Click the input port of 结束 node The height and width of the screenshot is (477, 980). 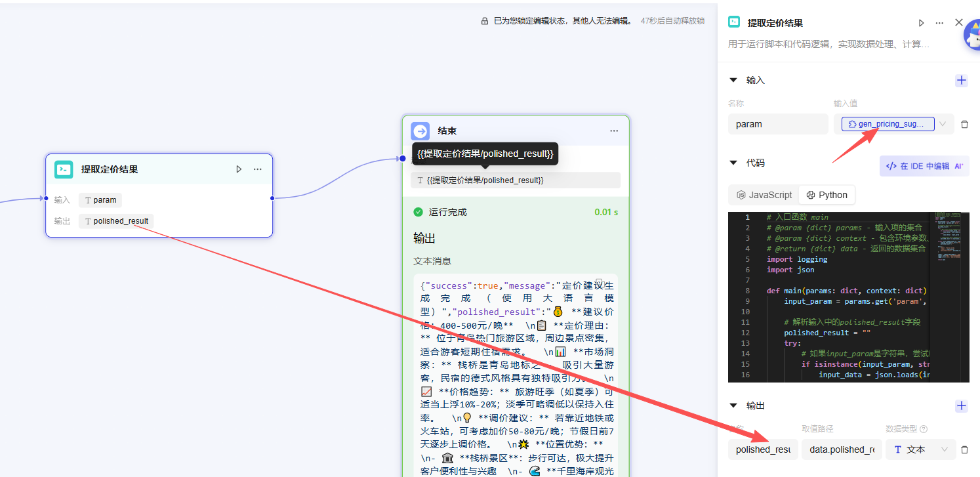403,158
